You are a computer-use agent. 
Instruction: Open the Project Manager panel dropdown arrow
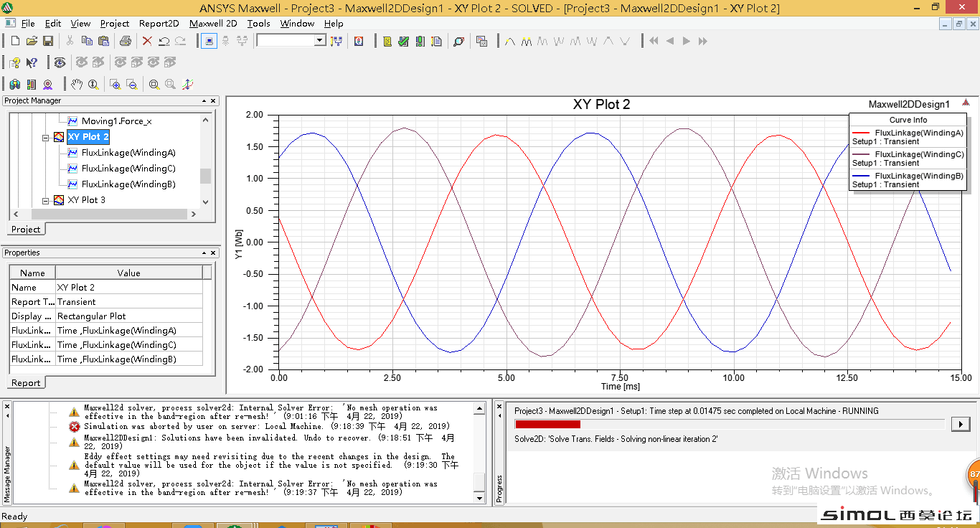[204, 101]
